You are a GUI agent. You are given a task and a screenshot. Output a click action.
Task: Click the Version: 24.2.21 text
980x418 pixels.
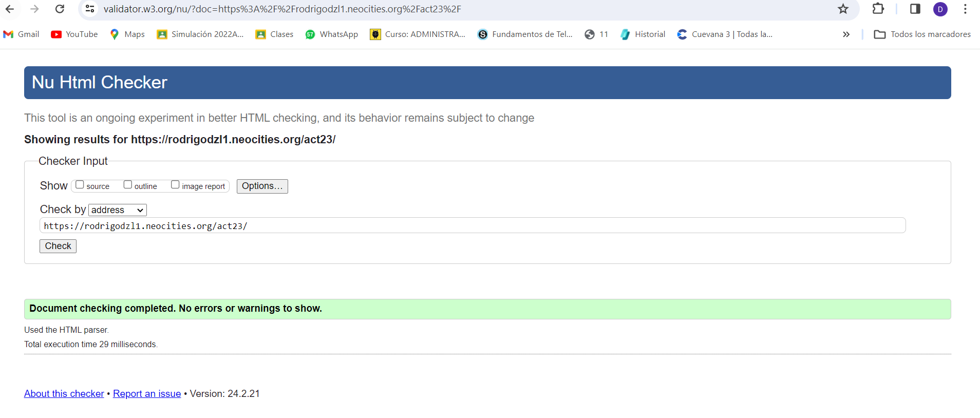click(225, 393)
